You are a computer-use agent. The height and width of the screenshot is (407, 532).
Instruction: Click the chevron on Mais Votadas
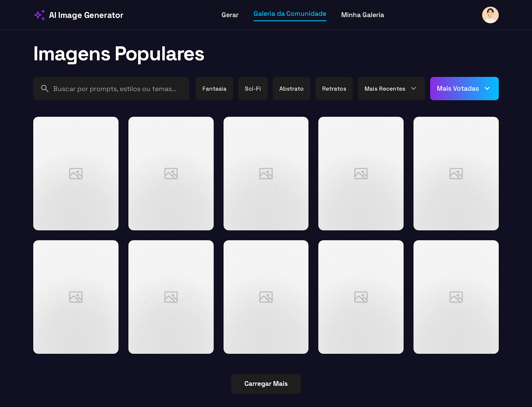point(487,88)
